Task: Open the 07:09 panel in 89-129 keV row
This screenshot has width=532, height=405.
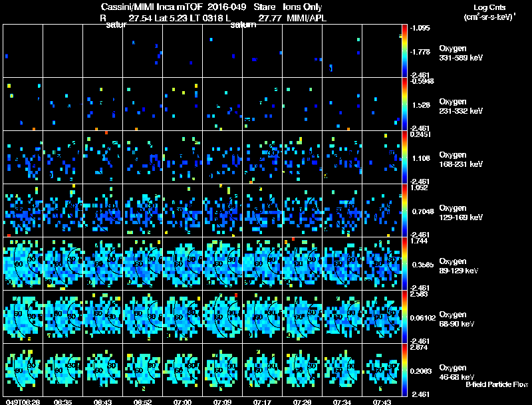Action: coord(223,263)
